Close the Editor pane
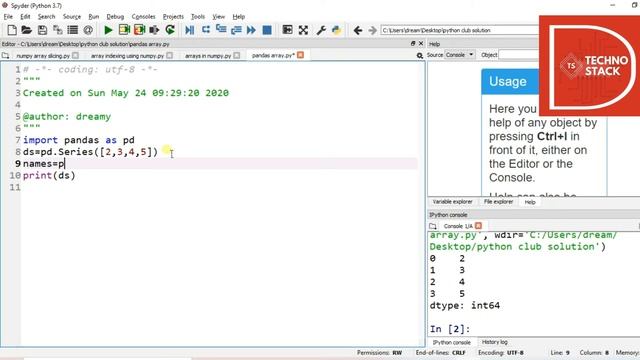The image size is (640, 360). click(421, 43)
